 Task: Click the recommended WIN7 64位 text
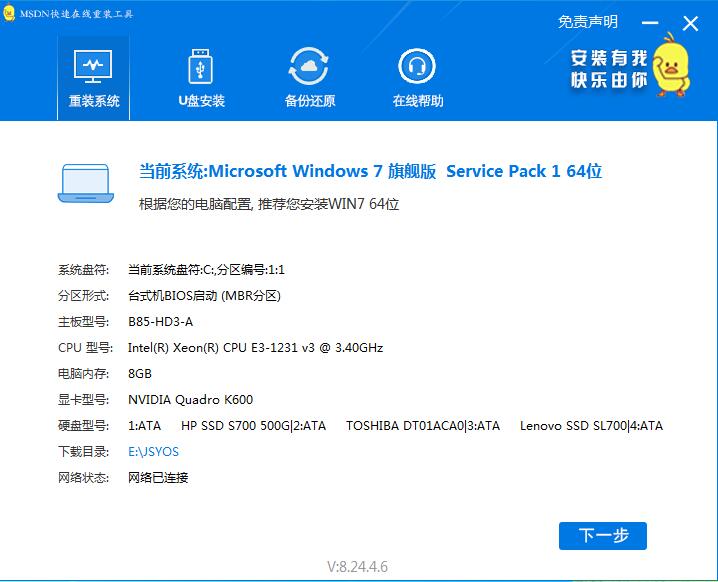point(269,204)
